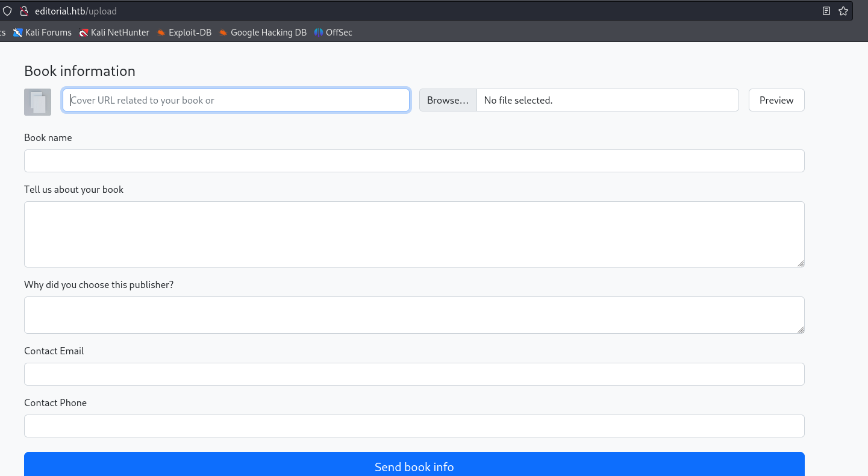Viewport: 868px width, 476px height.
Task: Open the Exploit-DB bookmark
Action: point(184,33)
